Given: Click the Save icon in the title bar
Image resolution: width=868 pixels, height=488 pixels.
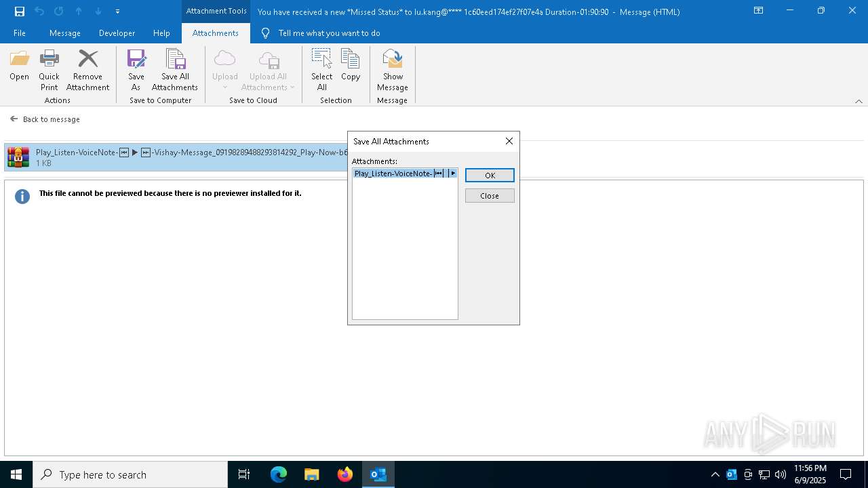Looking at the screenshot, I should pos(20,11).
